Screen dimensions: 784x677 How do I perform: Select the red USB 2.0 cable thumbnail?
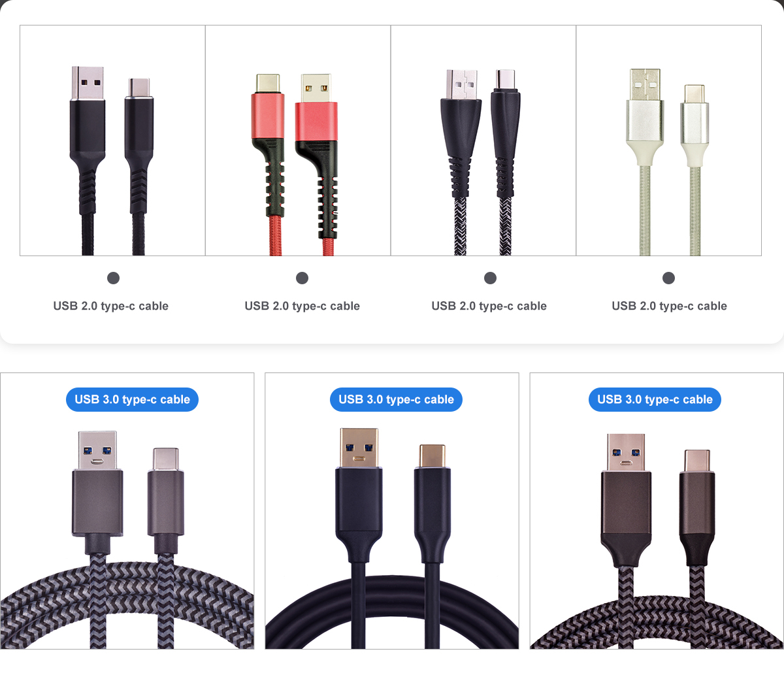tap(298, 140)
